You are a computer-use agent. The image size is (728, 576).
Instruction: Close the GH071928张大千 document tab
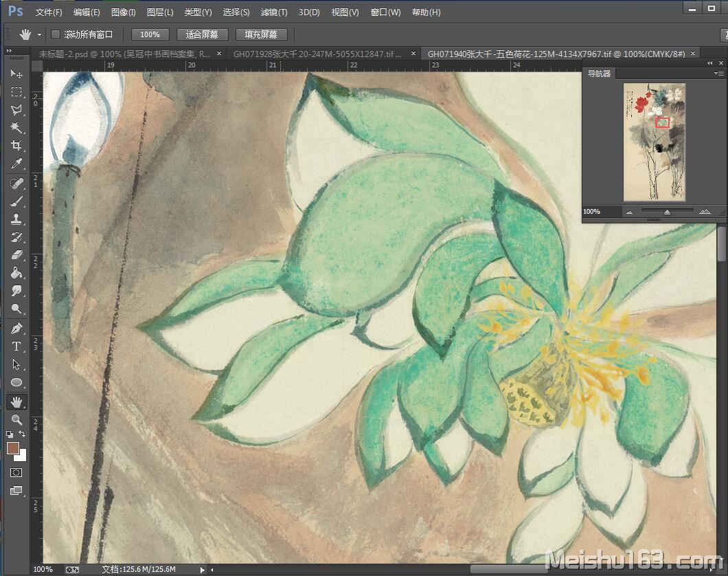413,54
